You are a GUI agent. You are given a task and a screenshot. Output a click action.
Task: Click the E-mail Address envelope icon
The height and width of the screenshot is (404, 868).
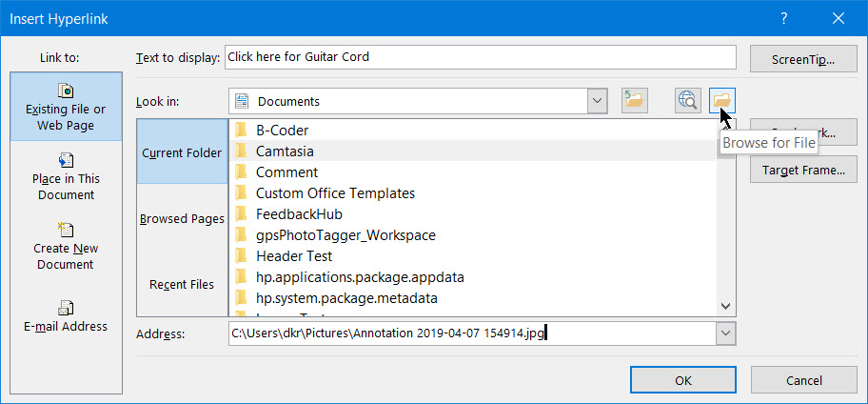pos(66,308)
